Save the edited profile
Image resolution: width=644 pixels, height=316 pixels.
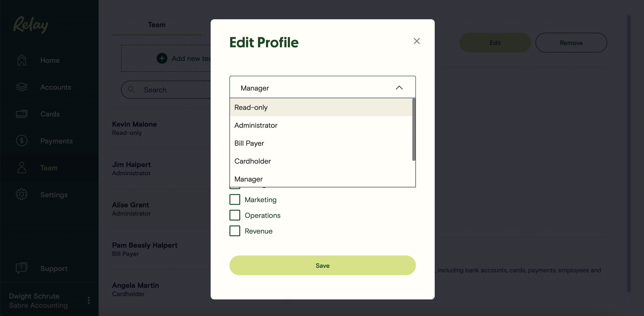[322, 266]
